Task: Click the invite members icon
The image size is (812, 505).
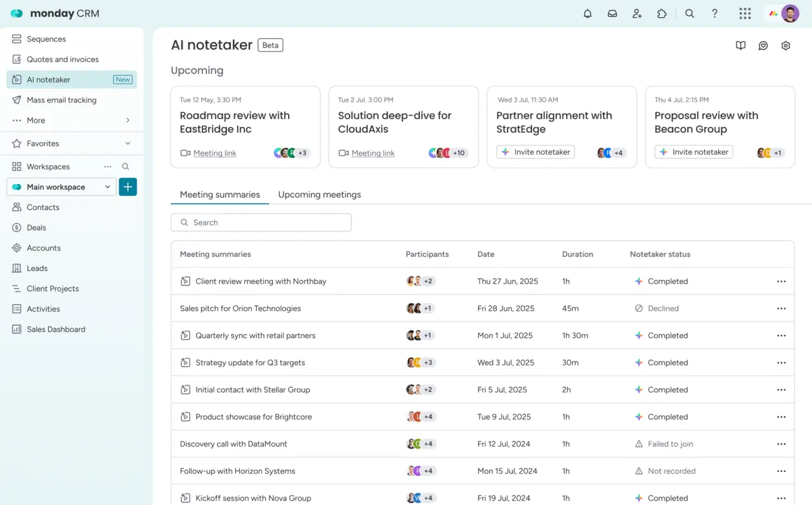Action: coord(637,13)
